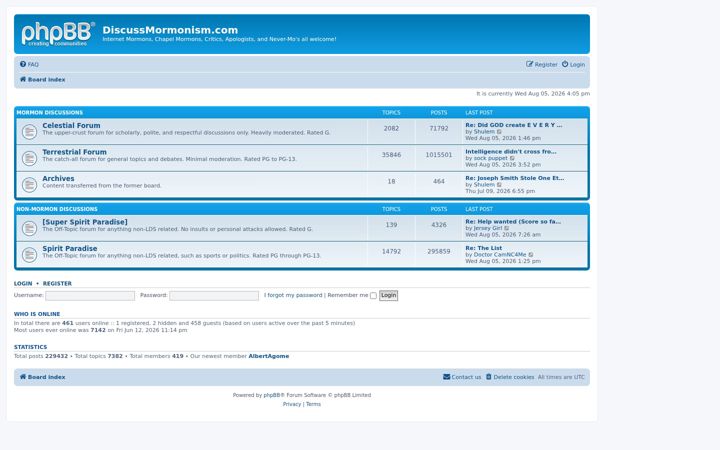Click Archives topics count 18
720x450 pixels.
(391, 182)
